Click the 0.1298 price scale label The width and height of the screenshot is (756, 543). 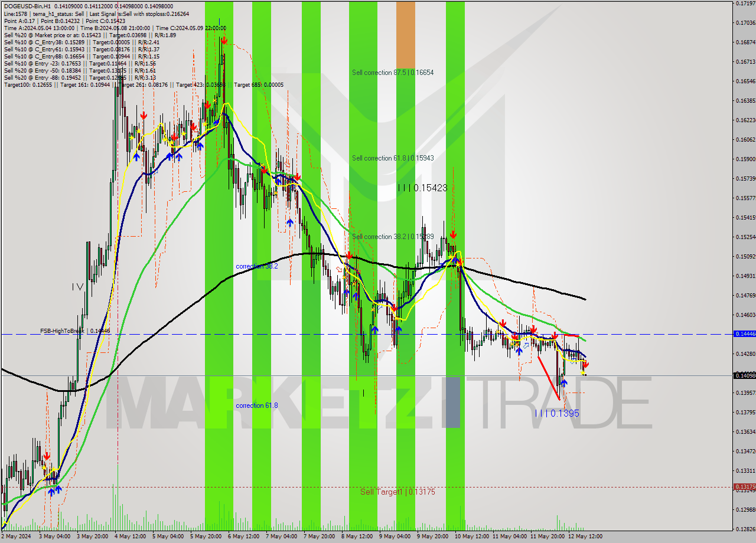click(x=745, y=509)
